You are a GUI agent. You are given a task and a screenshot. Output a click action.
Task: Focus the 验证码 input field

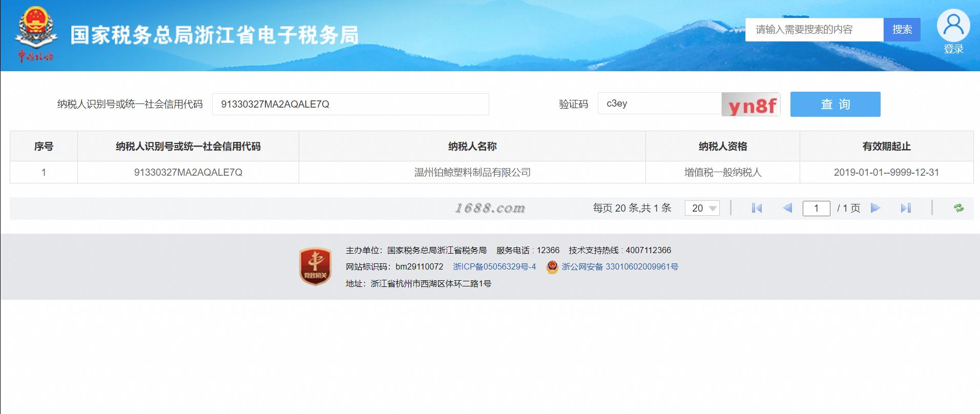point(660,103)
